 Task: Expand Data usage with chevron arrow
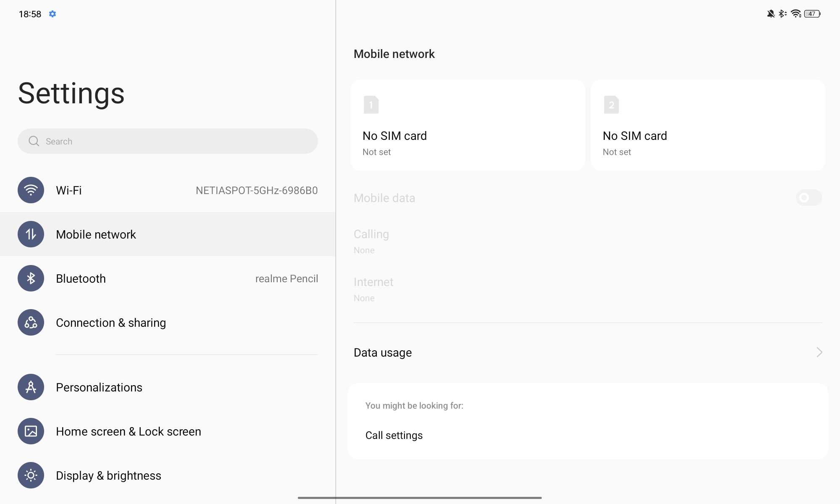(x=819, y=352)
